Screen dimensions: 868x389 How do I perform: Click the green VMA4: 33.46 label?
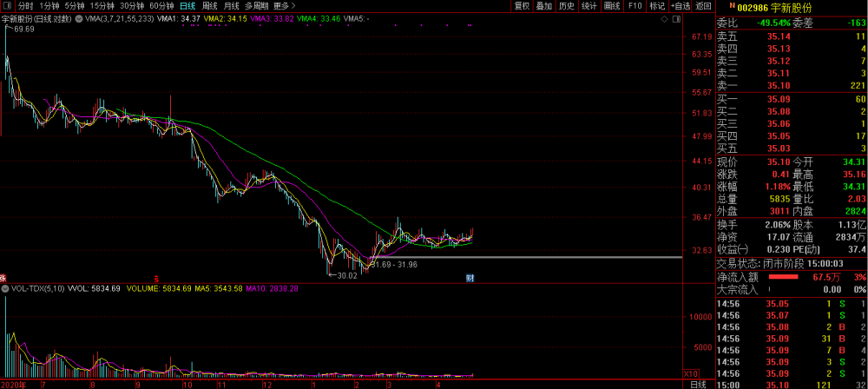[319, 19]
